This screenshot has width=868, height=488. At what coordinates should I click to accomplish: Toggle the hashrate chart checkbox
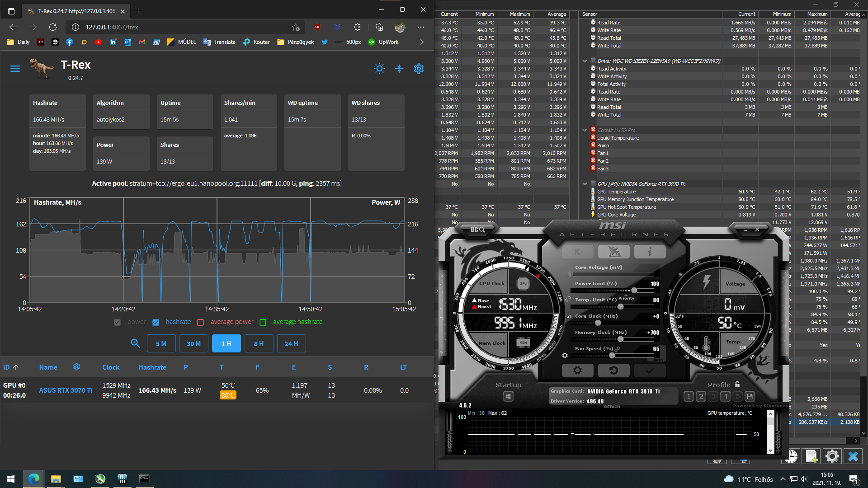click(156, 322)
